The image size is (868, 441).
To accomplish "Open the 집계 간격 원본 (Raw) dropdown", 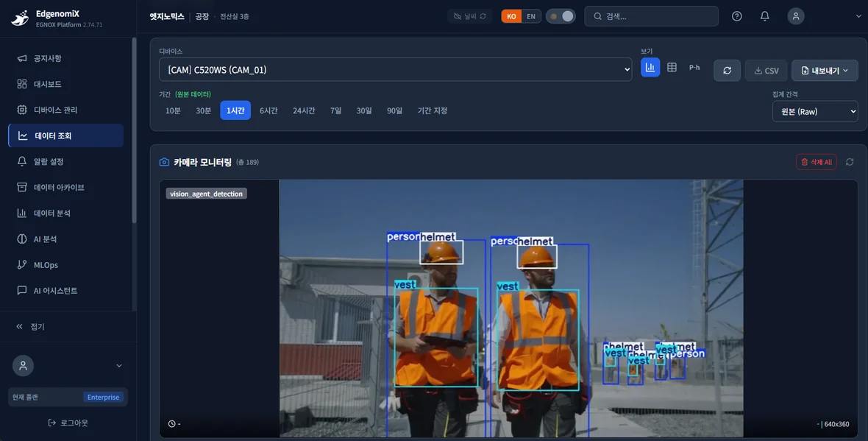I will (x=815, y=111).
